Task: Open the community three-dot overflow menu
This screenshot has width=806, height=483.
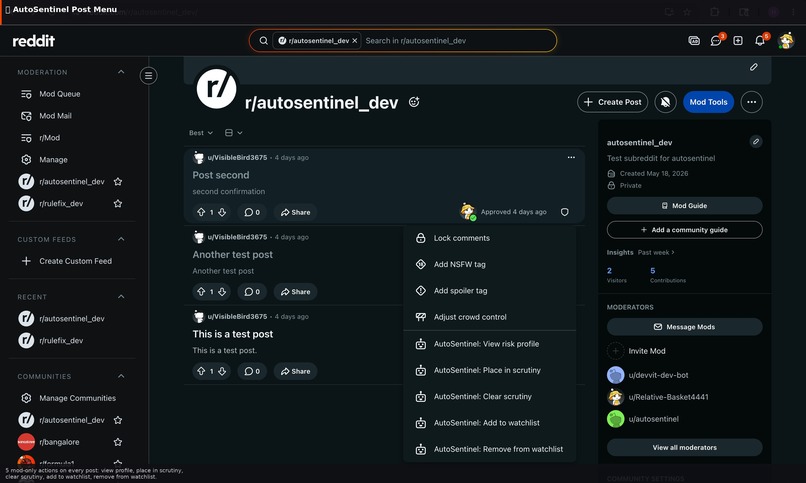Action: click(x=751, y=102)
